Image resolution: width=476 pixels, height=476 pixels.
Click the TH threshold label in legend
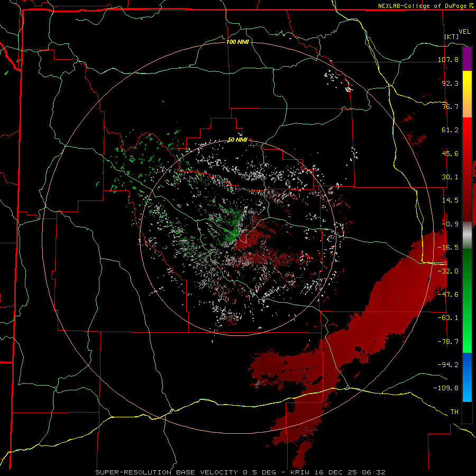454,412
